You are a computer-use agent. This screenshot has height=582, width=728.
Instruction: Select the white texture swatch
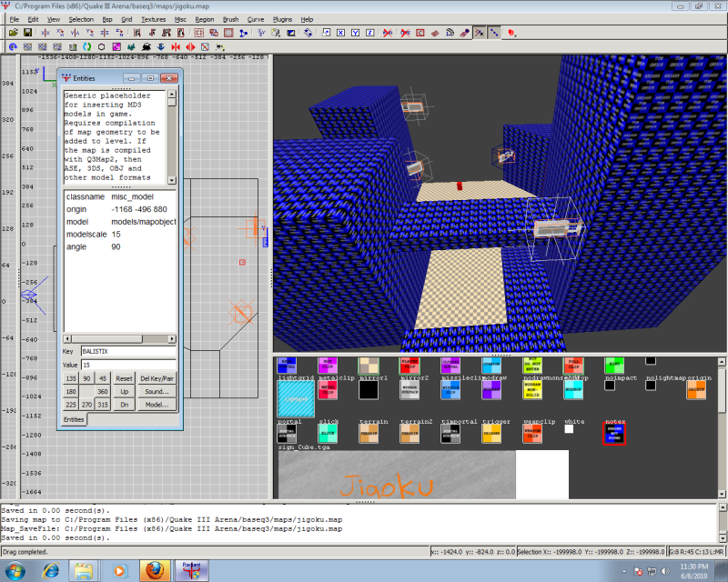569,429
